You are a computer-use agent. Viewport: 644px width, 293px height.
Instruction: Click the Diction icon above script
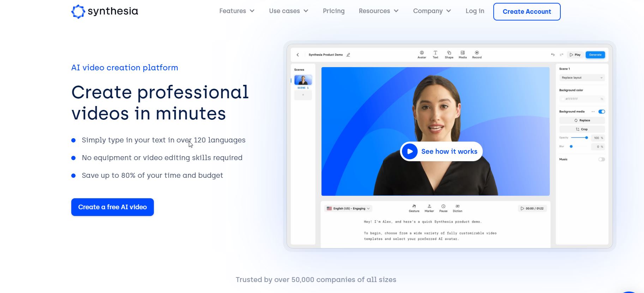[x=457, y=206]
